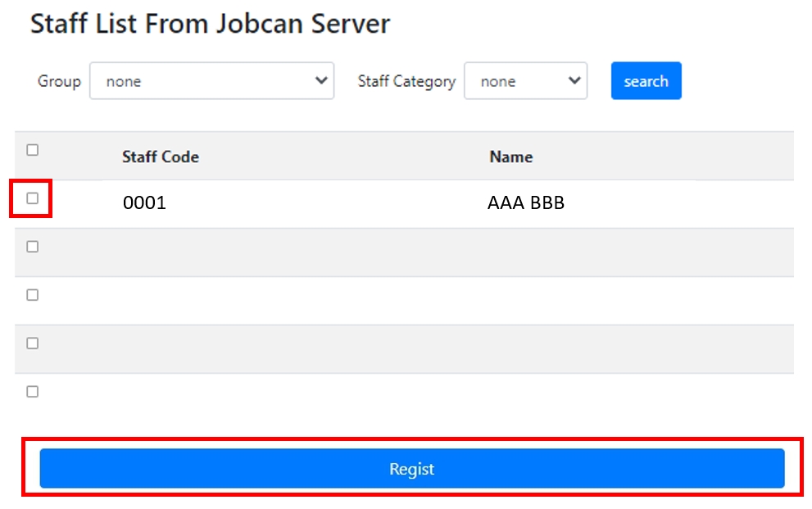This screenshot has width=812, height=509.
Task: Enable the checkbox in the fourth table row
Action: (x=33, y=343)
